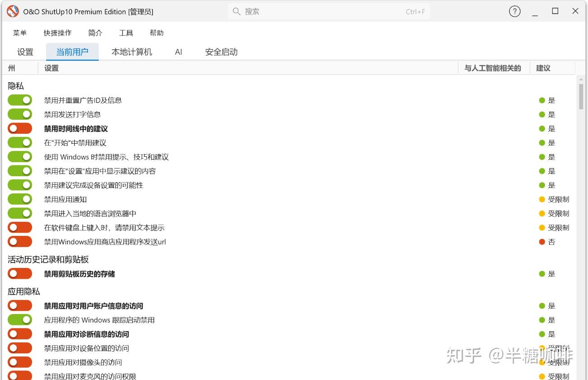Screen dimensions: 588x380
Task: Enable the 禁用应用对用户账户信息的访问 switch
Action: (x=20, y=306)
